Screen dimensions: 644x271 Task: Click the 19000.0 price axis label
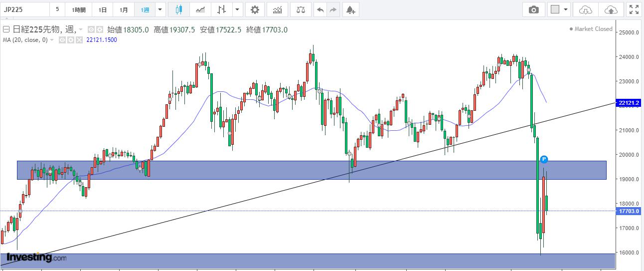(630, 179)
